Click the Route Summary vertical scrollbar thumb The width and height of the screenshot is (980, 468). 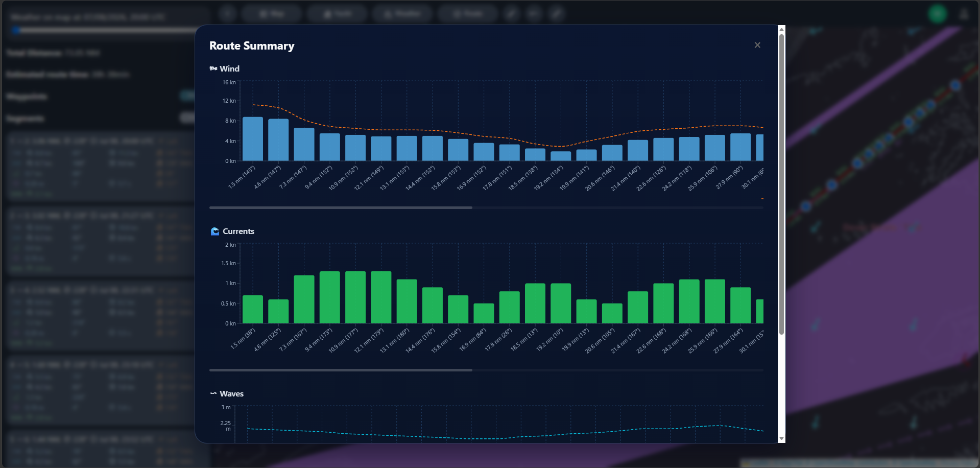pyautogui.click(x=781, y=184)
